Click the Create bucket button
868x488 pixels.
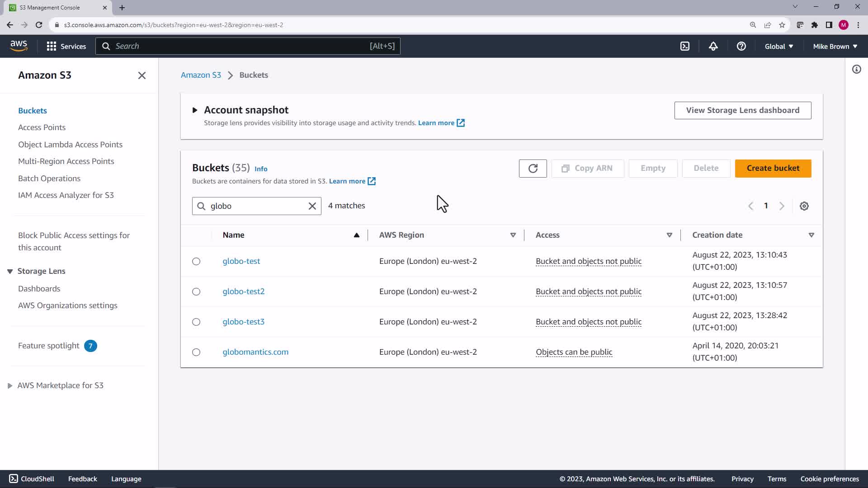pyautogui.click(x=773, y=168)
